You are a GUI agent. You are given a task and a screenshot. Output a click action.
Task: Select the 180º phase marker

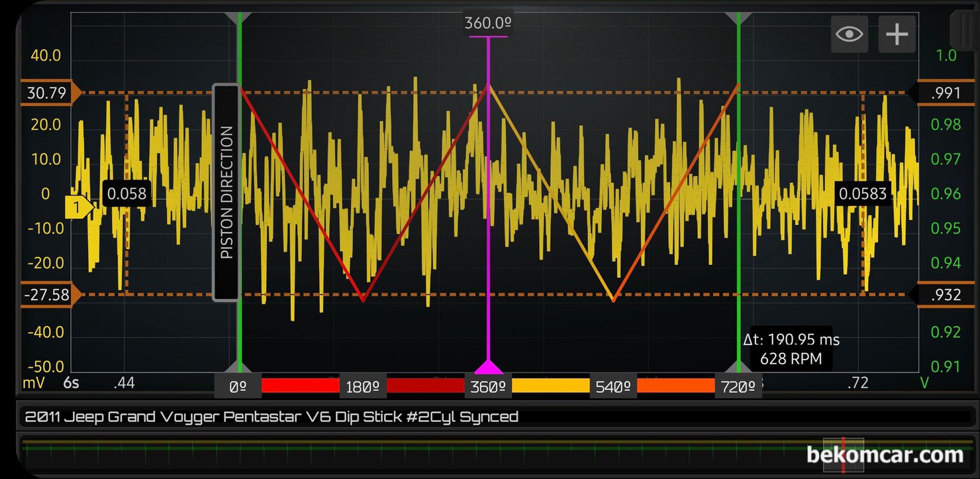(363, 387)
